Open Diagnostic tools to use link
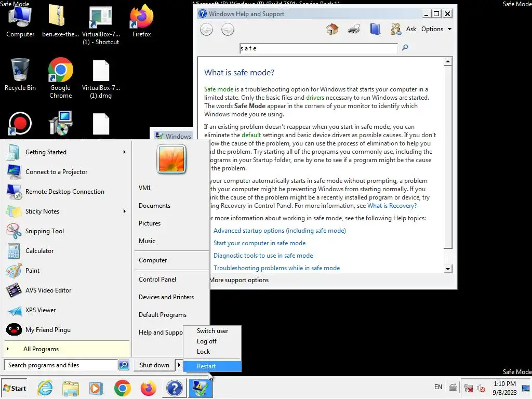This screenshot has width=532, height=399. point(263,256)
